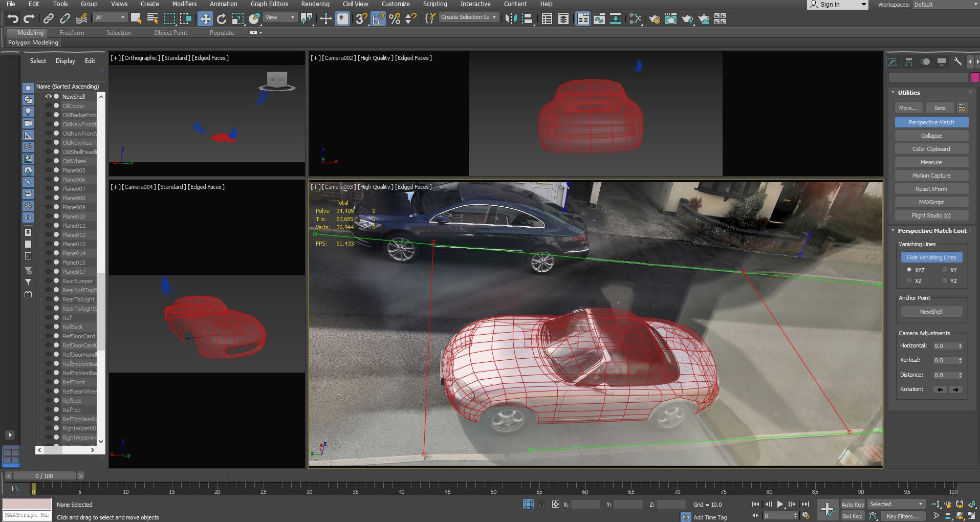Viewport: 980px width, 522px height.
Task: Open the Layer Explorer icon
Action: click(563, 19)
